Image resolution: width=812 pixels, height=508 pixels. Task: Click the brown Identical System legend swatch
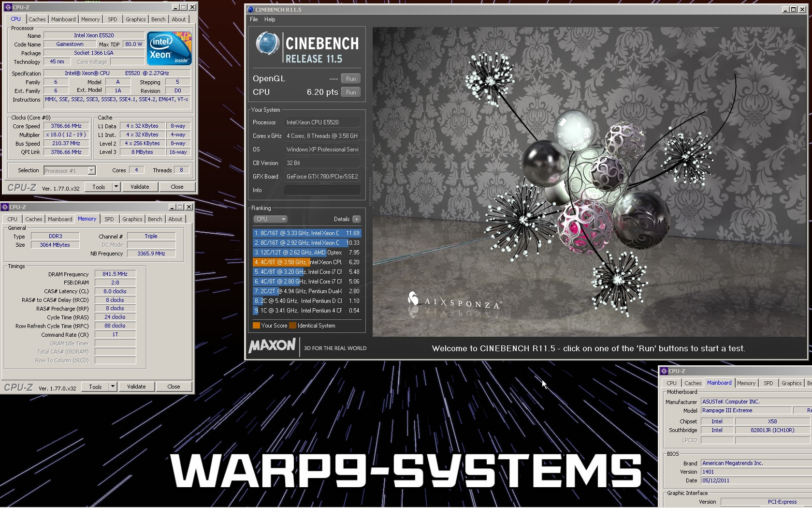coord(292,326)
